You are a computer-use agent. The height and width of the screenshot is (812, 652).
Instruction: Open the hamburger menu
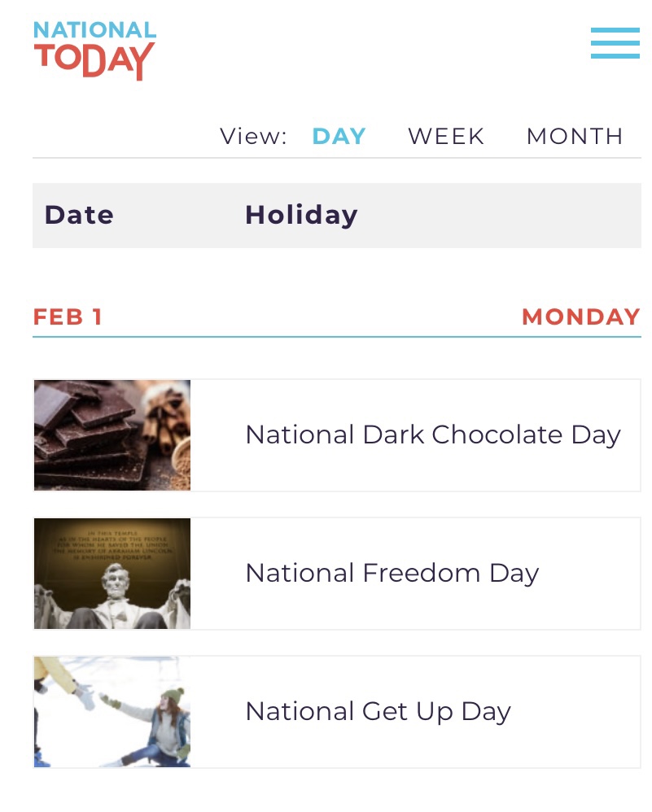coord(615,43)
